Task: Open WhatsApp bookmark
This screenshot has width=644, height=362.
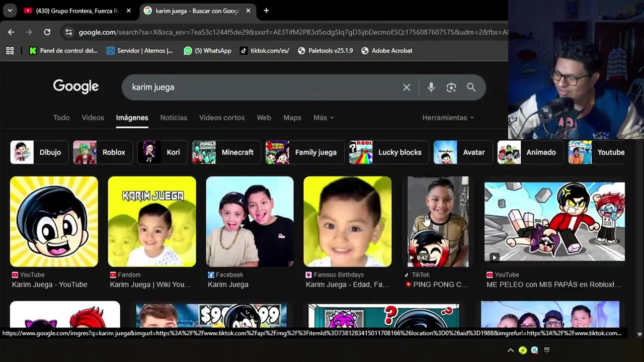Action: point(207,50)
